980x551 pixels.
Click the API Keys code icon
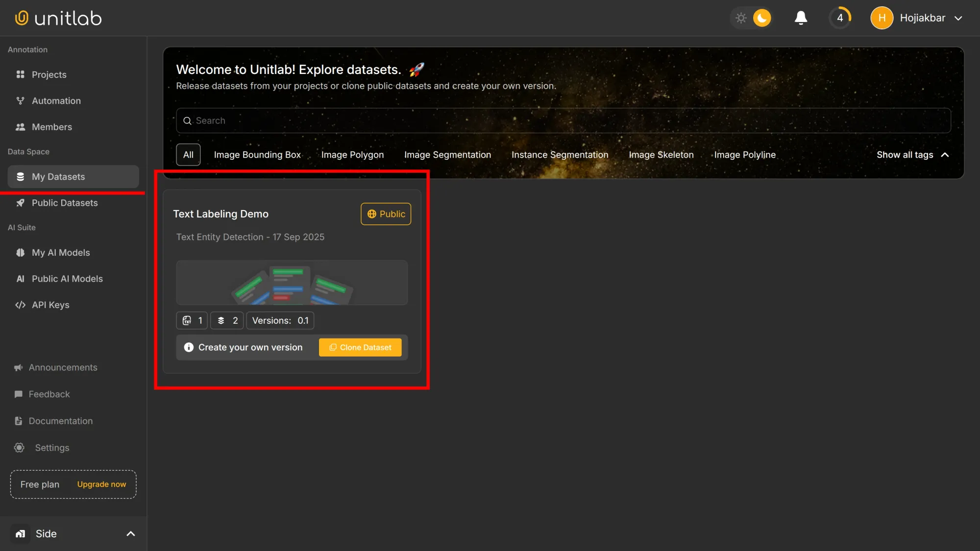click(x=20, y=305)
